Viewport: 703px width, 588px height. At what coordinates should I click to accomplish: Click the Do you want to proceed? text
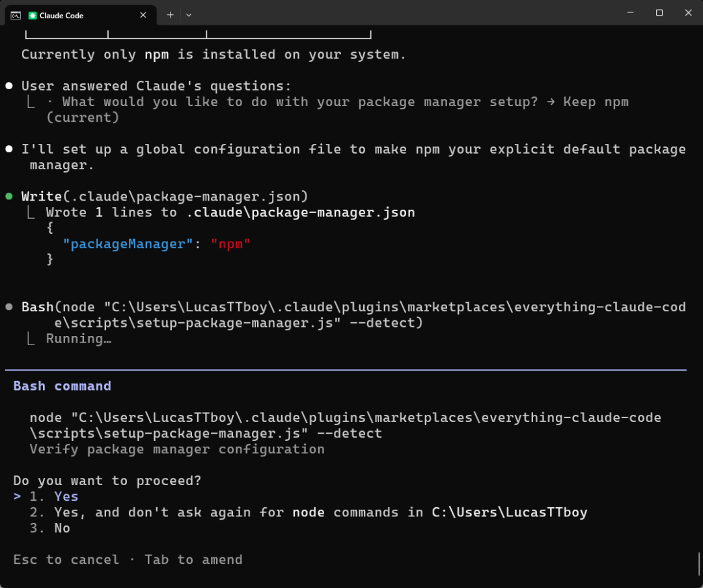[107, 481]
